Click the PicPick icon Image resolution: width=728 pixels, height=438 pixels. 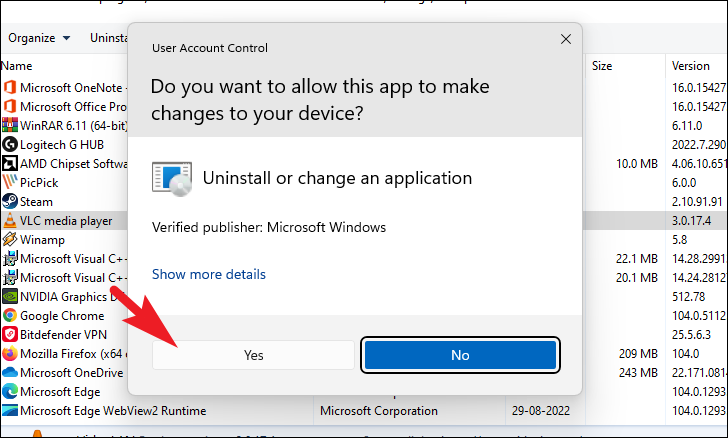pyautogui.click(x=10, y=183)
